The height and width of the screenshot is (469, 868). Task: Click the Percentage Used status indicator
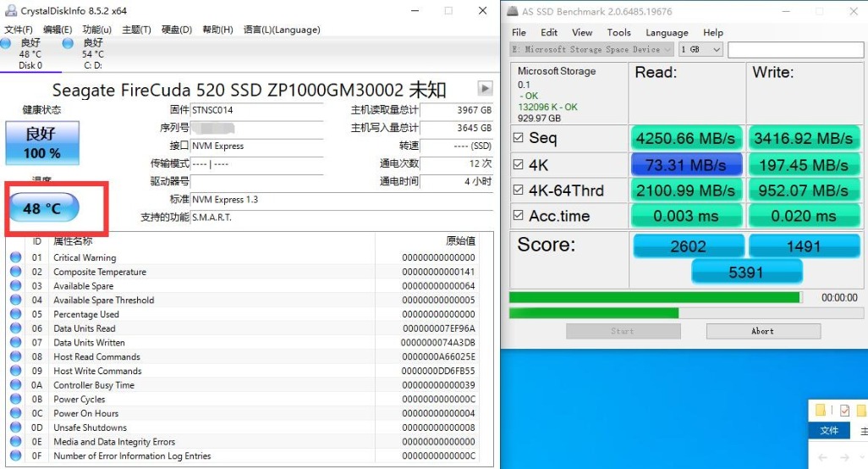(x=15, y=314)
